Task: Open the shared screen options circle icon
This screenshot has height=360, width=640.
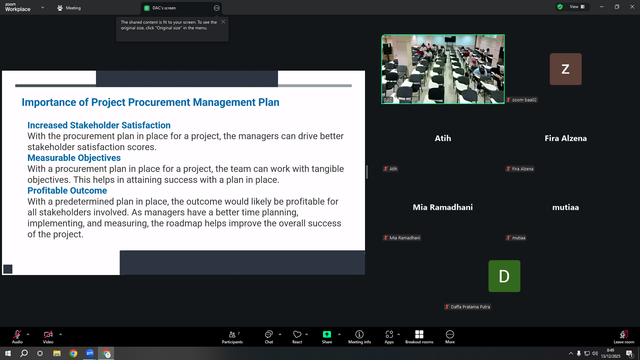Action: [x=216, y=8]
